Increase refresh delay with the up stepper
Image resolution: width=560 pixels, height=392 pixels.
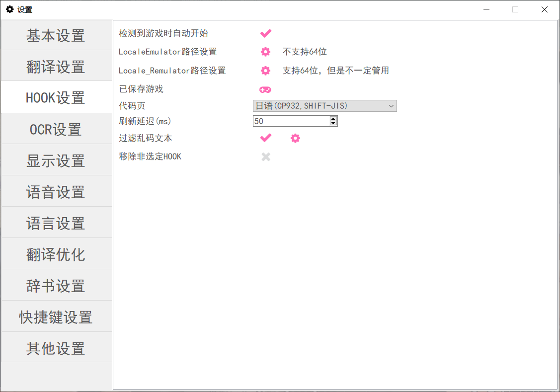(x=333, y=118)
